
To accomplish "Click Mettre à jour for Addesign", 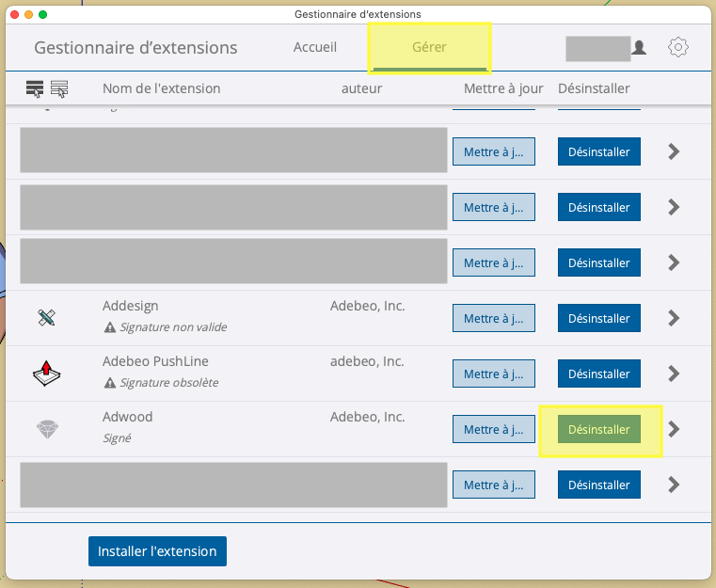I will pyautogui.click(x=494, y=318).
